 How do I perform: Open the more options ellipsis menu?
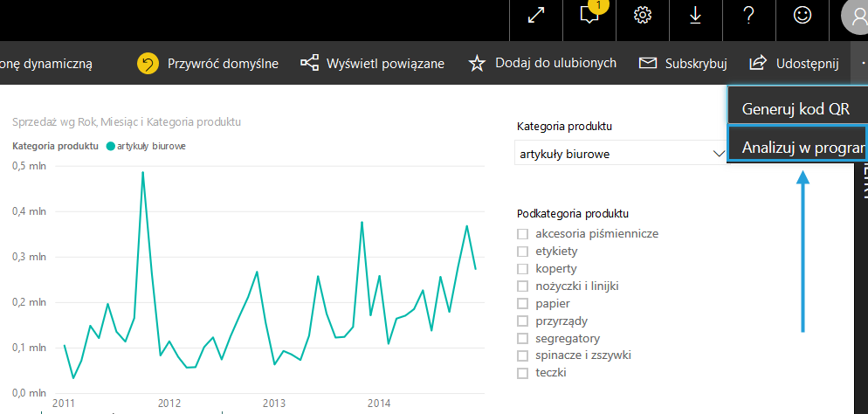click(x=863, y=63)
